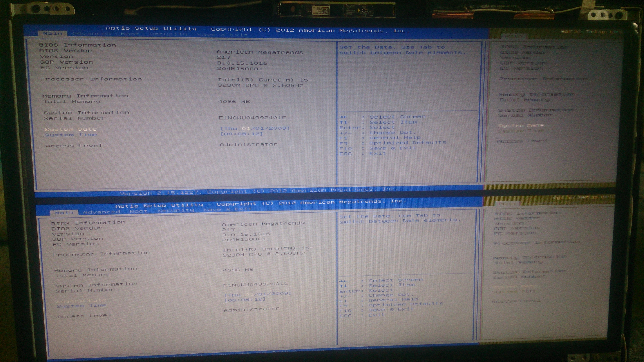644x362 pixels.
Task: Select Main tab in lower BIOS copy
Action: [65, 213]
